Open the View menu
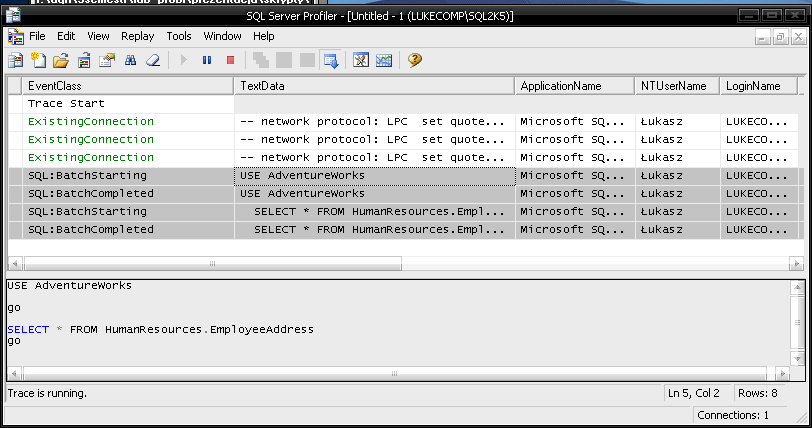 click(x=98, y=36)
